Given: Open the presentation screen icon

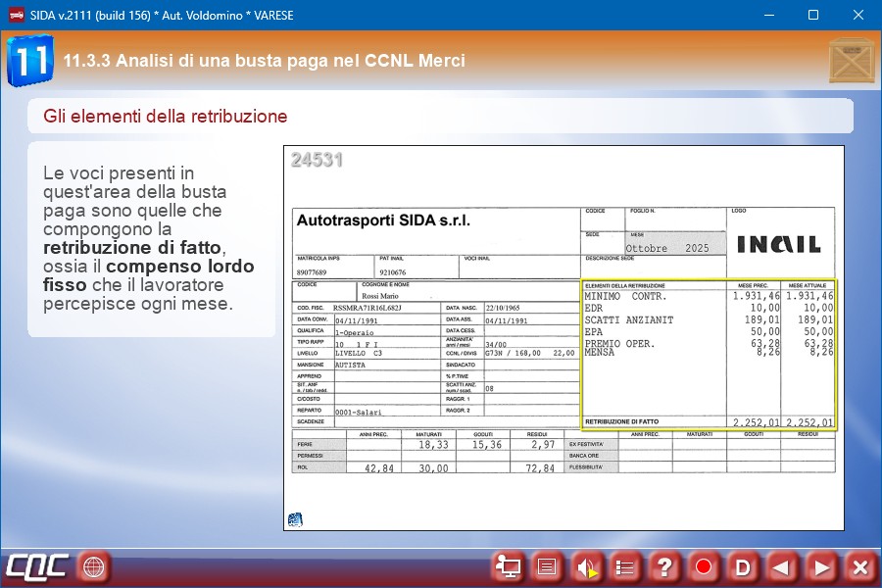Looking at the screenshot, I should 508,566.
